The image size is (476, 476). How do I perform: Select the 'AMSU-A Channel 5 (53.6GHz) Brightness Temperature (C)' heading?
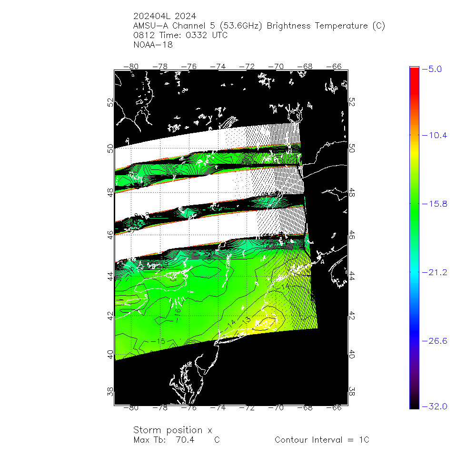coord(259,26)
